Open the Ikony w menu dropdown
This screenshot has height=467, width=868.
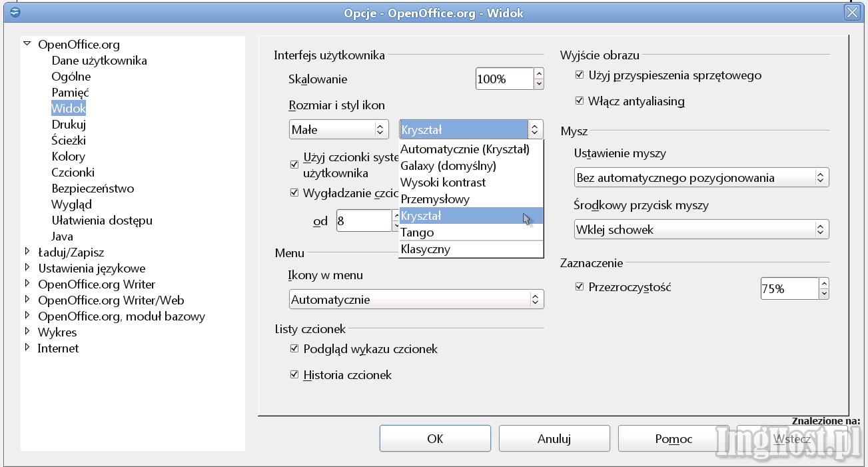(416, 300)
